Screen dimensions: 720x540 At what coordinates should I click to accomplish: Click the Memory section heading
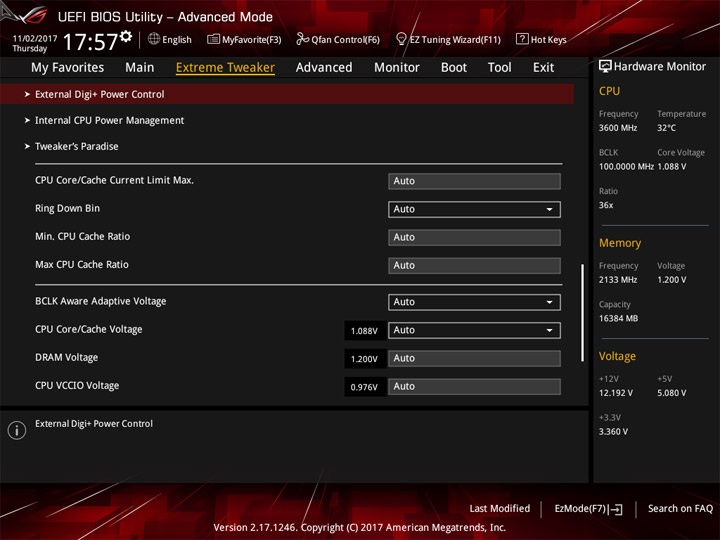pos(619,243)
